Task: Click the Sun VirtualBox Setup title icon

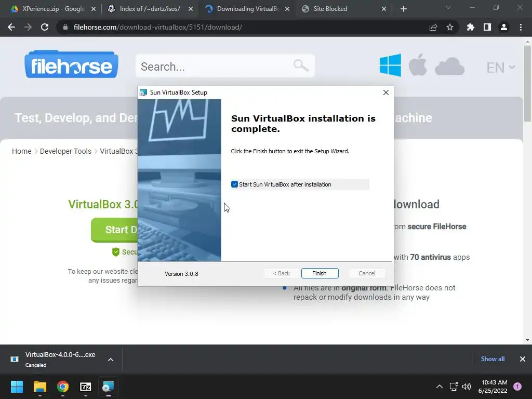Action: pos(143,92)
